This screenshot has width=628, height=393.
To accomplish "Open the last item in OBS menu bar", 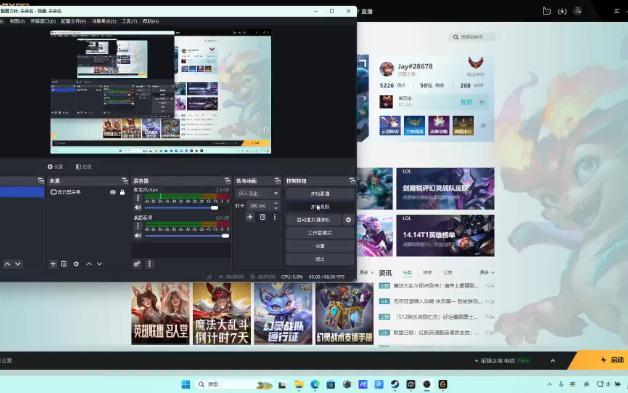I will 151,21.
